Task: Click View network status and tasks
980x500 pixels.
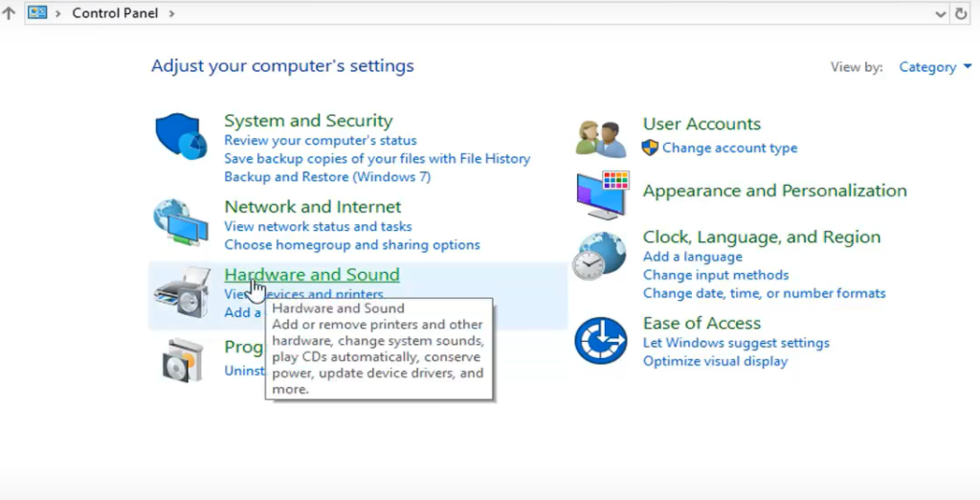Action: [318, 226]
